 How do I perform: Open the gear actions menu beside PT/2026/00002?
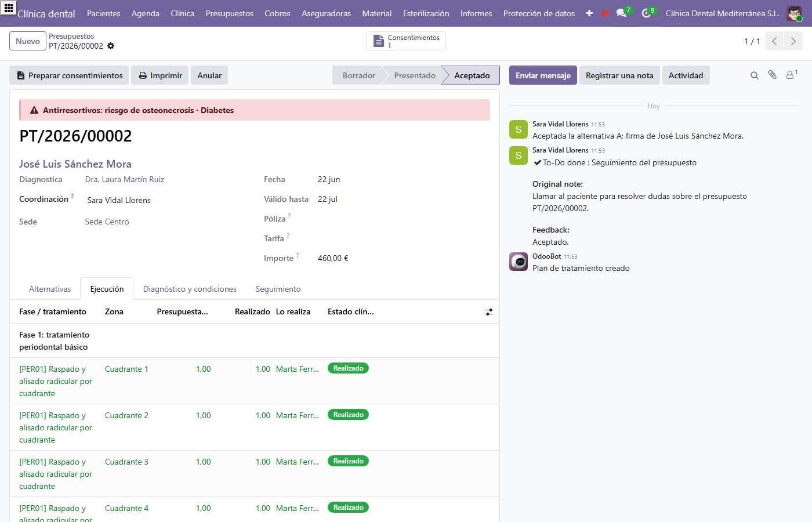click(x=111, y=46)
